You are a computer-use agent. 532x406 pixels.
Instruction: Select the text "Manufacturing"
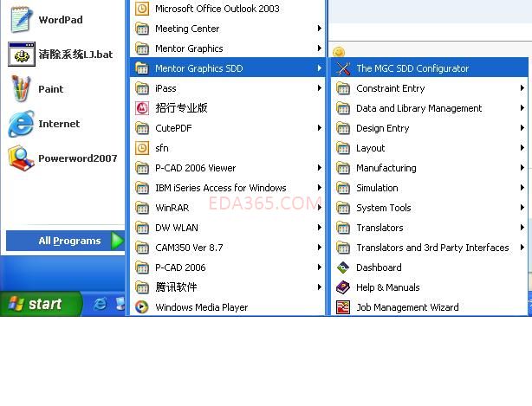(x=386, y=168)
